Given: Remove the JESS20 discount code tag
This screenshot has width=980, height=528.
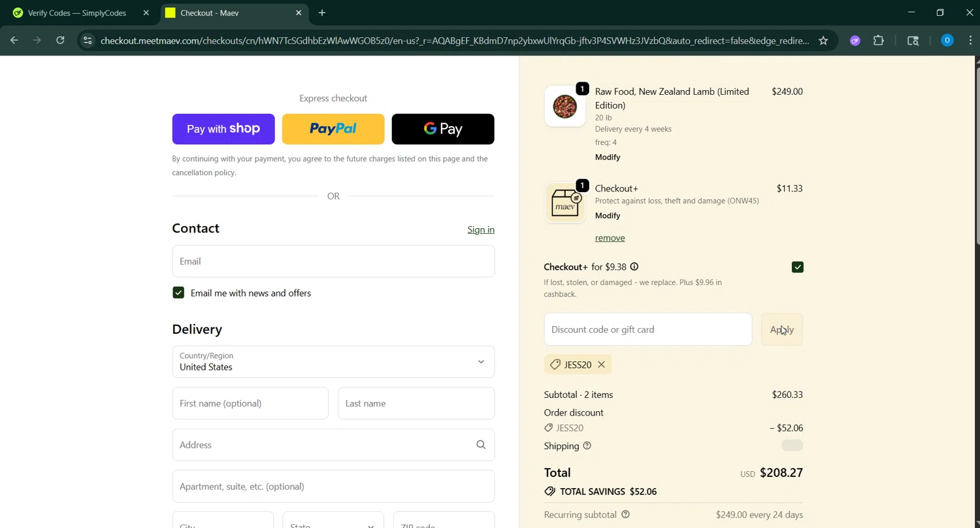Looking at the screenshot, I should pyautogui.click(x=601, y=365).
